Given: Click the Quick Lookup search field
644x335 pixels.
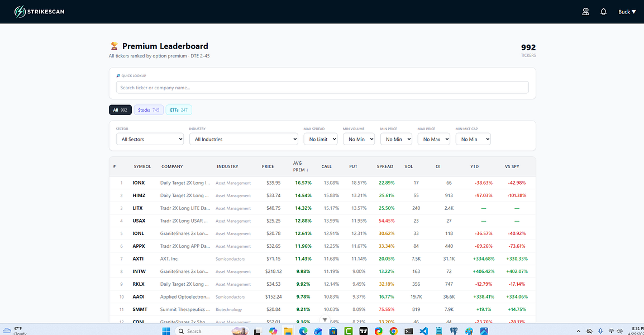Looking at the screenshot, I should point(322,88).
